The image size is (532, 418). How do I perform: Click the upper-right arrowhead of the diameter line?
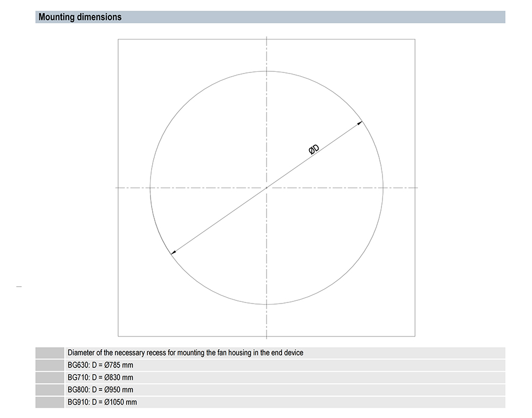[x=361, y=123]
